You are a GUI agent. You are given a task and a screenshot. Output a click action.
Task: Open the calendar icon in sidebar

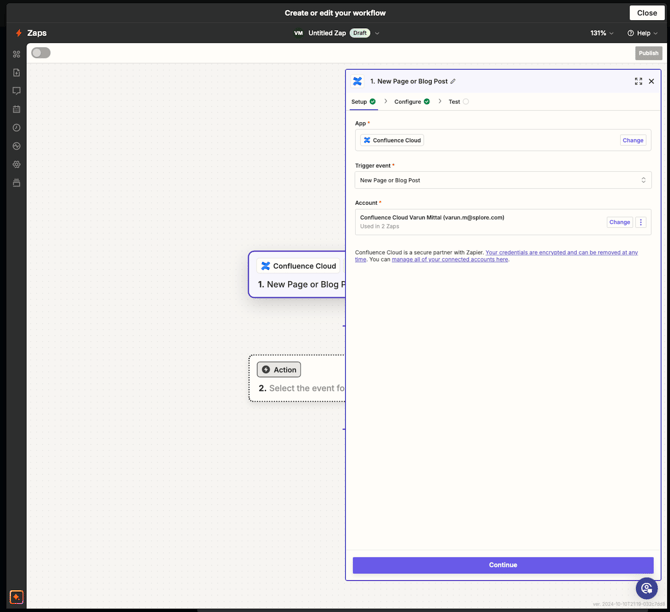[16, 109]
